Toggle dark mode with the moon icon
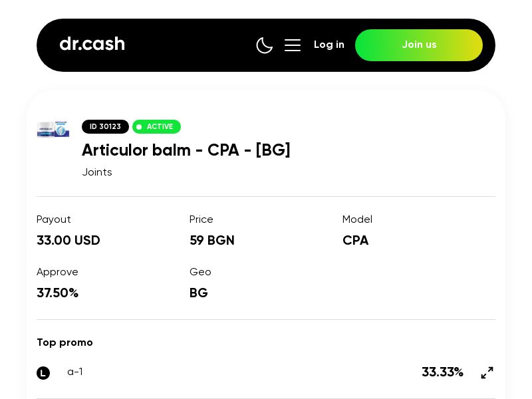532x399 pixels. point(265,45)
